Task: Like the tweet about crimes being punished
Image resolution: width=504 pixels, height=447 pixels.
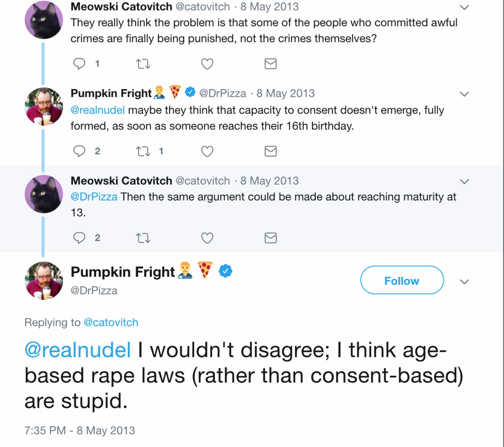Action: point(207,64)
